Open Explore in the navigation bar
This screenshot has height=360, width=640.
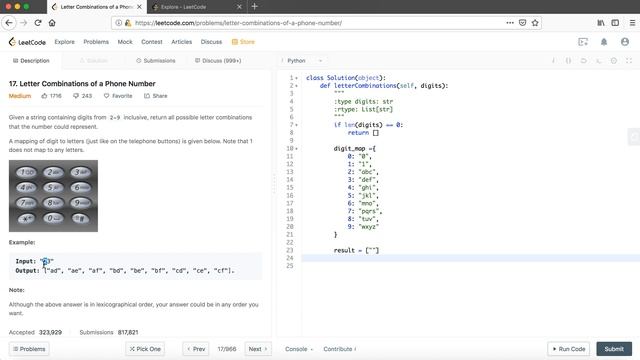pos(64,42)
